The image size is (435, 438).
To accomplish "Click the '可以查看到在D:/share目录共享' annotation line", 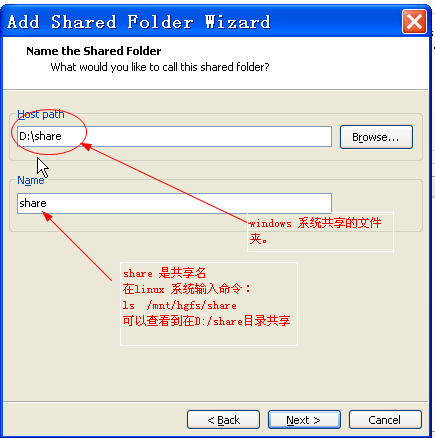I will coord(207,321).
